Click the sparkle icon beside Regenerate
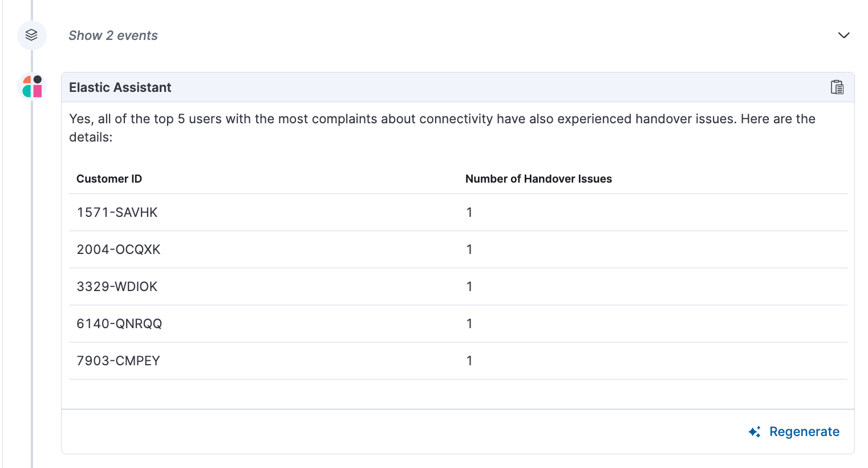Screen dimensions: 868x468 click(x=755, y=432)
